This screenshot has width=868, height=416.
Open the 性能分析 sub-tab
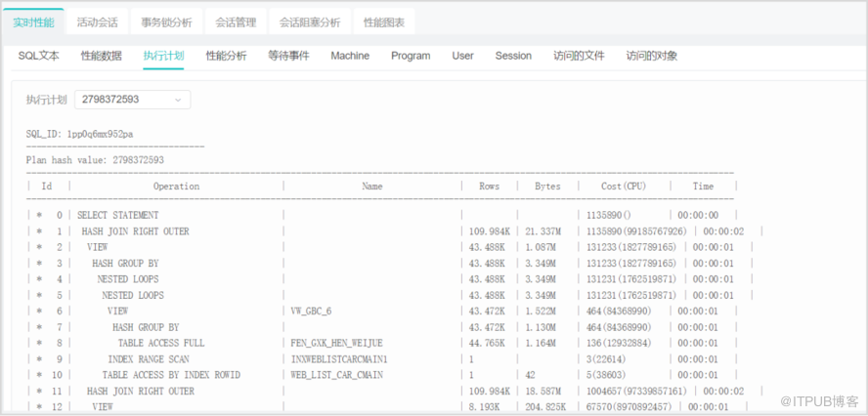point(226,57)
